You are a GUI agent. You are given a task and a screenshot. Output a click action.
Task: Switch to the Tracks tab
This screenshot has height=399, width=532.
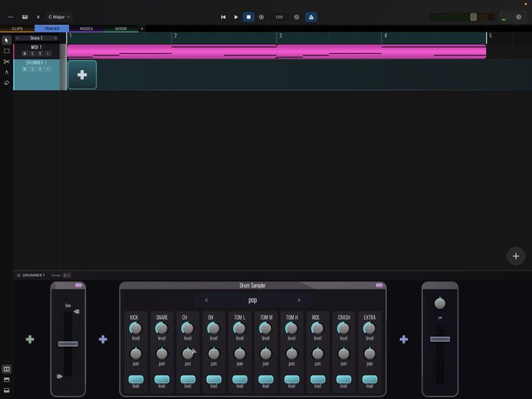pos(52,29)
